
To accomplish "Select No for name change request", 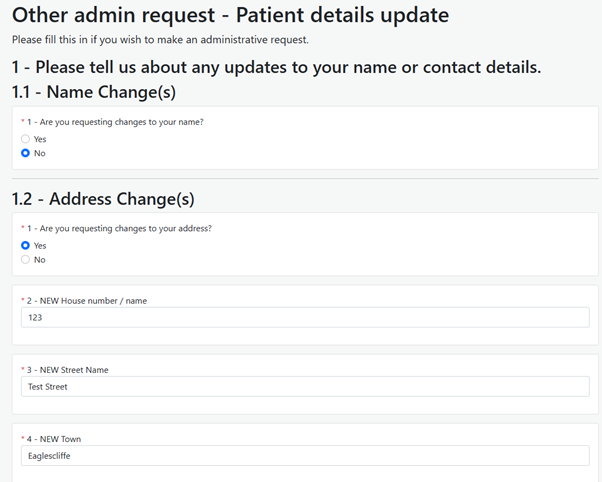I will point(26,153).
